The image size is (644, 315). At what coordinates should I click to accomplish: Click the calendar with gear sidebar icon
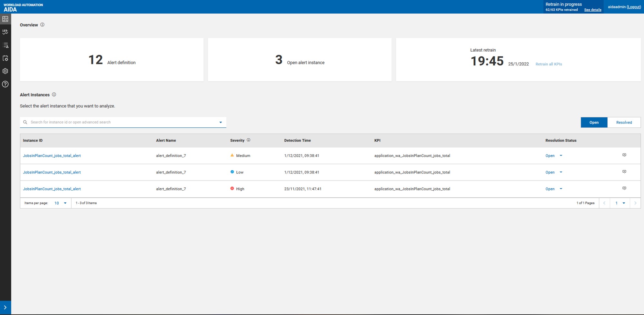[5, 58]
